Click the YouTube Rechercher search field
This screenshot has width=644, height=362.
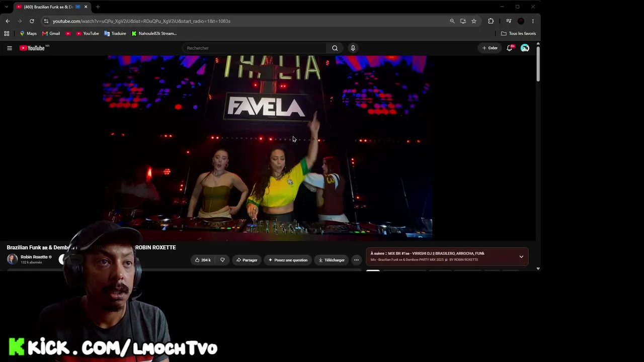pyautogui.click(x=255, y=48)
